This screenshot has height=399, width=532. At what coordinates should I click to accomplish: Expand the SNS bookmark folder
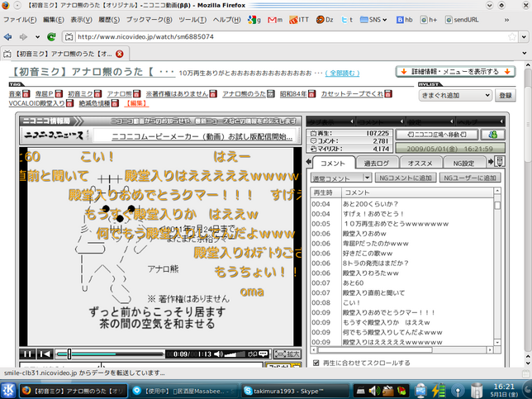coord(373,20)
